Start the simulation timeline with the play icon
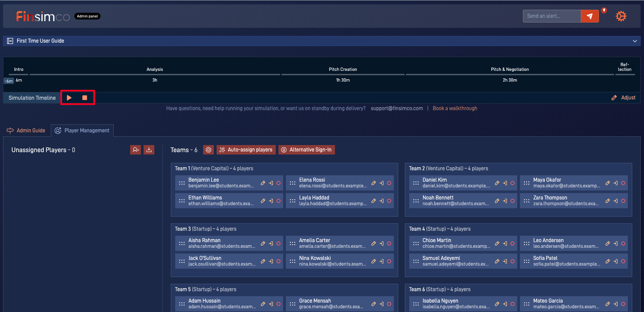644x312 pixels. coord(69,98)
